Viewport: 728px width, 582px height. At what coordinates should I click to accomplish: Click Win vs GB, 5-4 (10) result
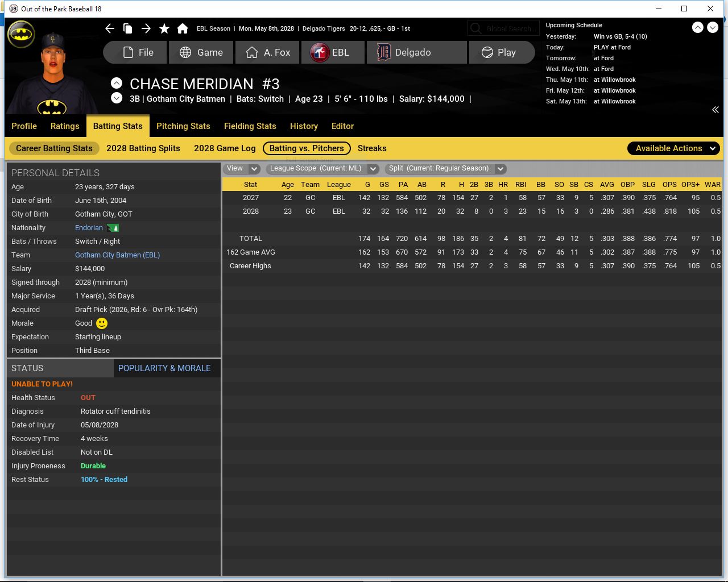(621, 36)
